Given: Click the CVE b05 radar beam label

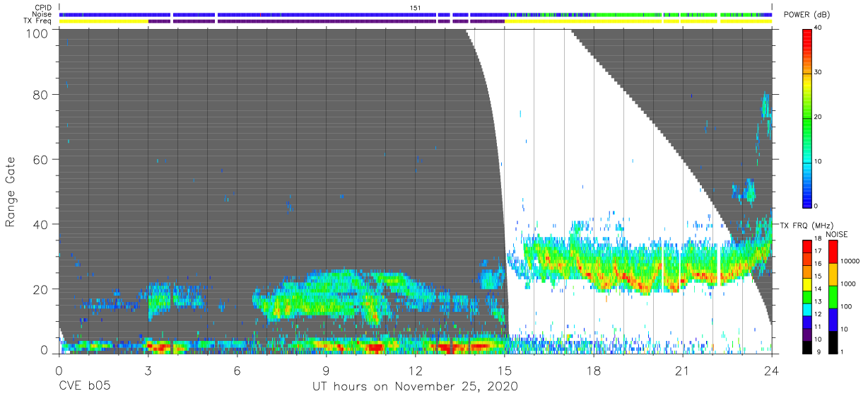Looking at the screenshot, I should point(84,387).
